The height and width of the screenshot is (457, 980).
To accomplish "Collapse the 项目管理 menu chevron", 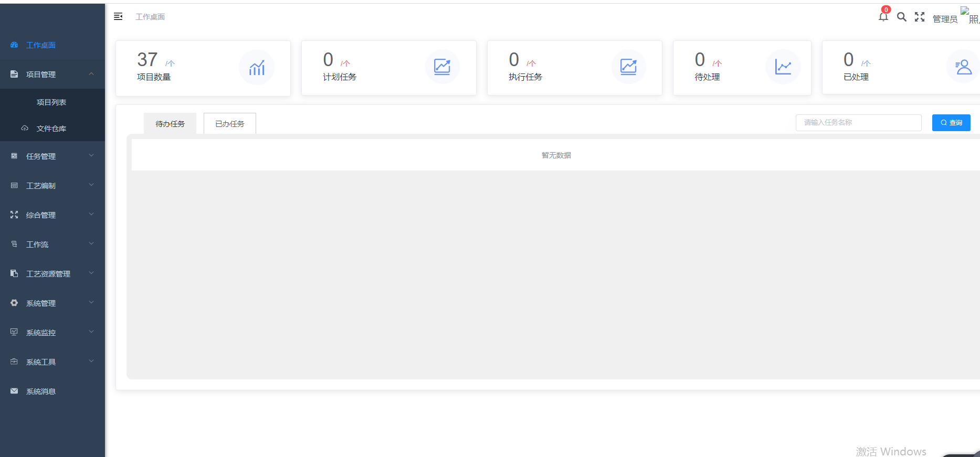I will pos(91,74).
